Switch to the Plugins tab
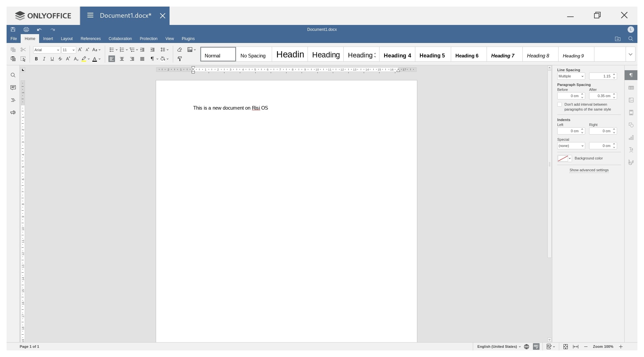Image resolution: width=644 pixels, height=357 pixels. (188, 39)
